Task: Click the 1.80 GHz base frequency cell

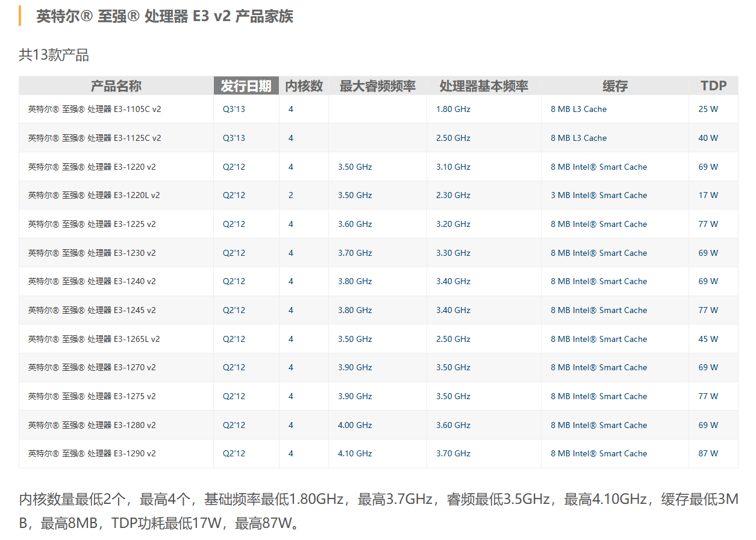Action: click(x=453, y=110)
